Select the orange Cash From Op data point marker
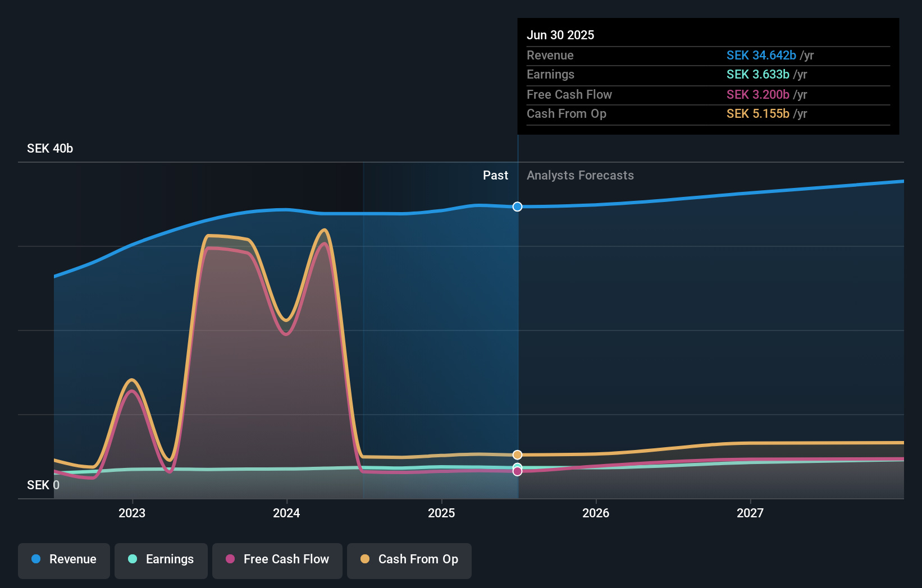 pos(518,454)
